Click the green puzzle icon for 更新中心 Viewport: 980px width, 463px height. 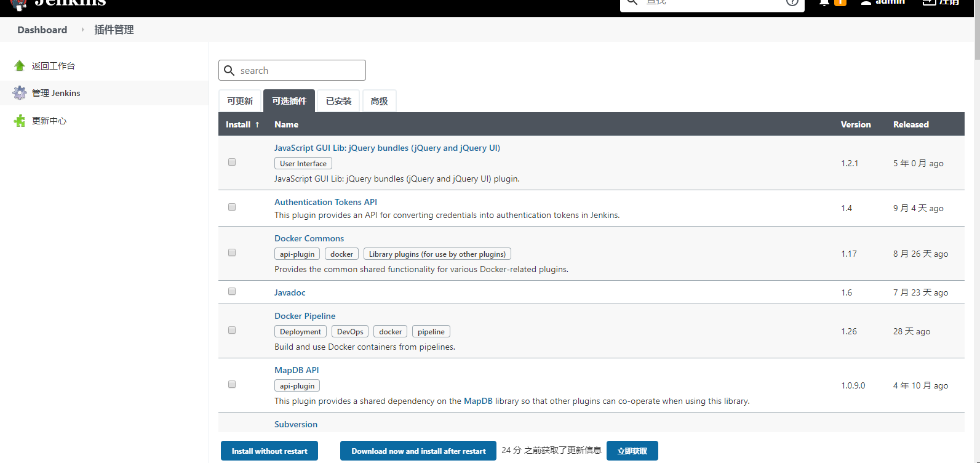coord(20,121)
